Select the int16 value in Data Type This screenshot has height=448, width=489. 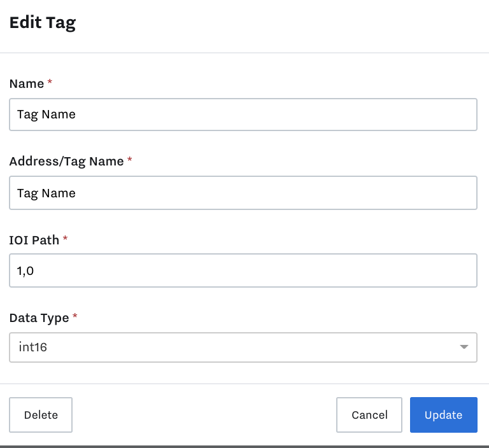pos(32,347)
